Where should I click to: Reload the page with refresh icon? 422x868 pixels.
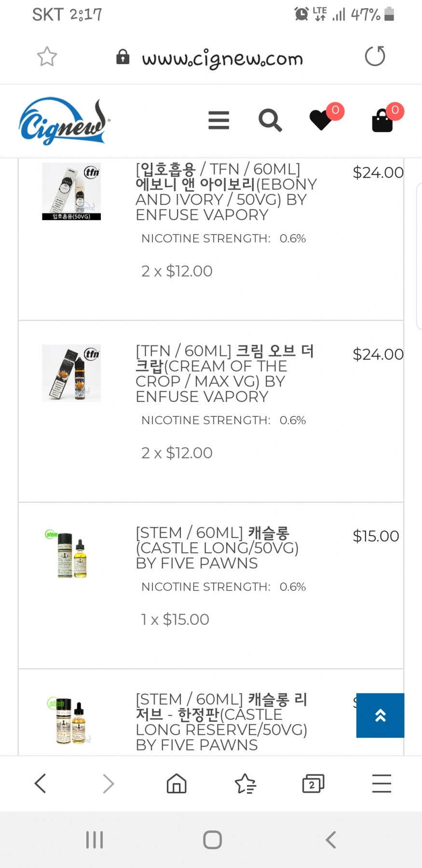coord(375,56)
